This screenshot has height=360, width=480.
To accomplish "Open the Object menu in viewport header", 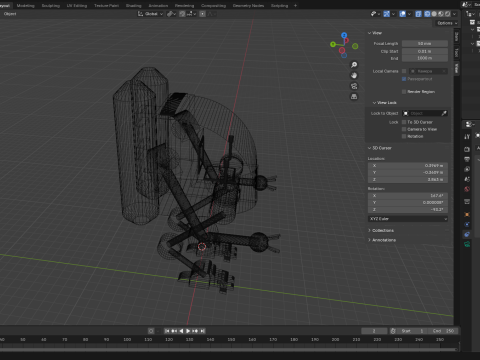I will (x=10, y=14).
